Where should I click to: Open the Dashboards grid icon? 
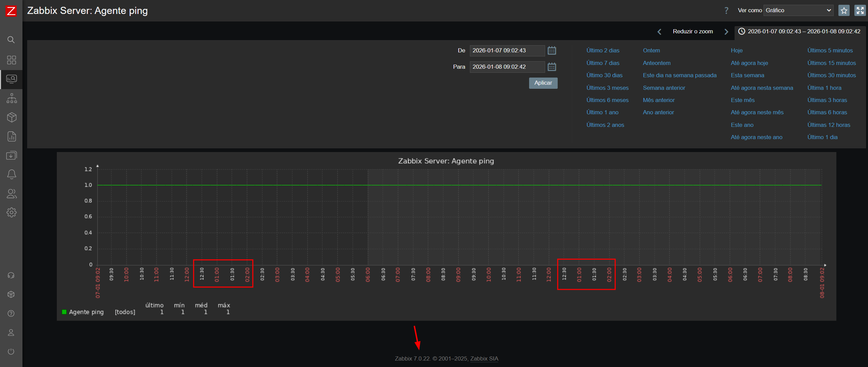tap(11, 60)
